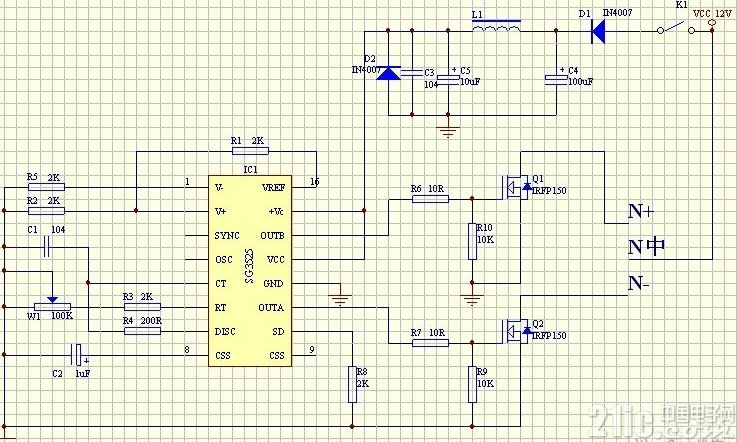
Task: Select the D2 diode symbol
Action: (388, 73)
